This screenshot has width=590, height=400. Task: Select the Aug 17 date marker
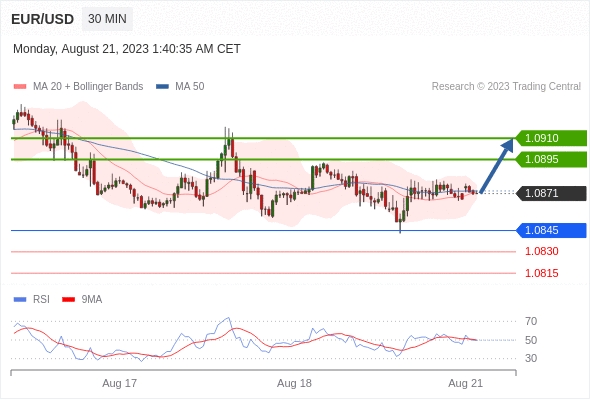click(120, 383)
